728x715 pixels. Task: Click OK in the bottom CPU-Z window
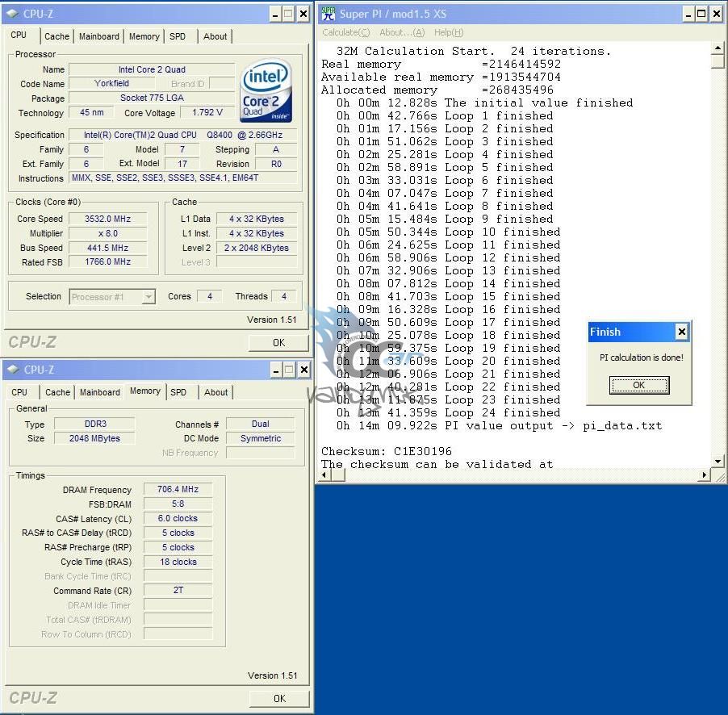click(x=279, y=699)
